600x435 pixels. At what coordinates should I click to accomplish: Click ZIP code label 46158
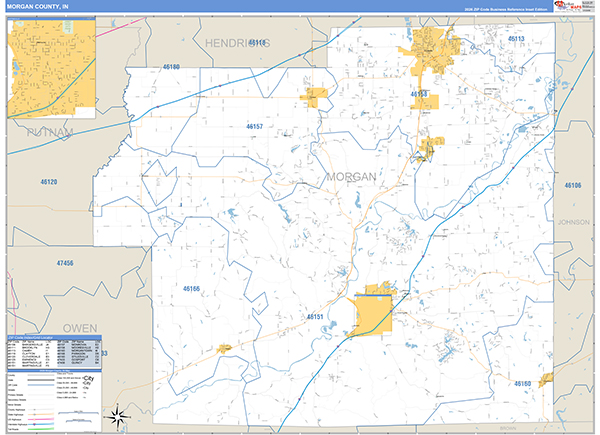(x=419, y=94)
